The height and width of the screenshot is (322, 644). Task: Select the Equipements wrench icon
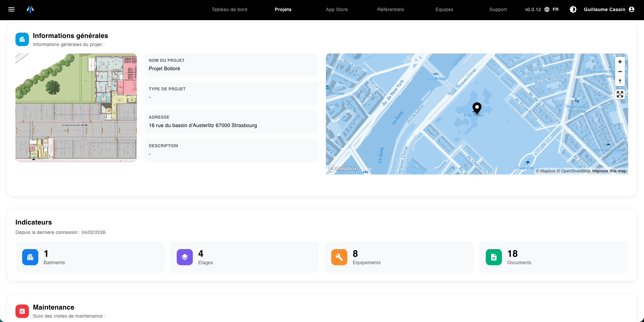pos(339,257)
